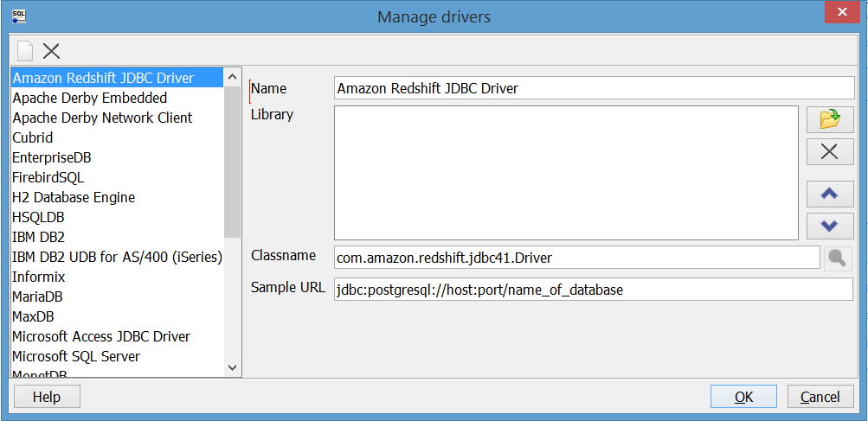This screenshot has height=421, width=868.
Task: Confirm with the OK button
Action: coord(743,397)
